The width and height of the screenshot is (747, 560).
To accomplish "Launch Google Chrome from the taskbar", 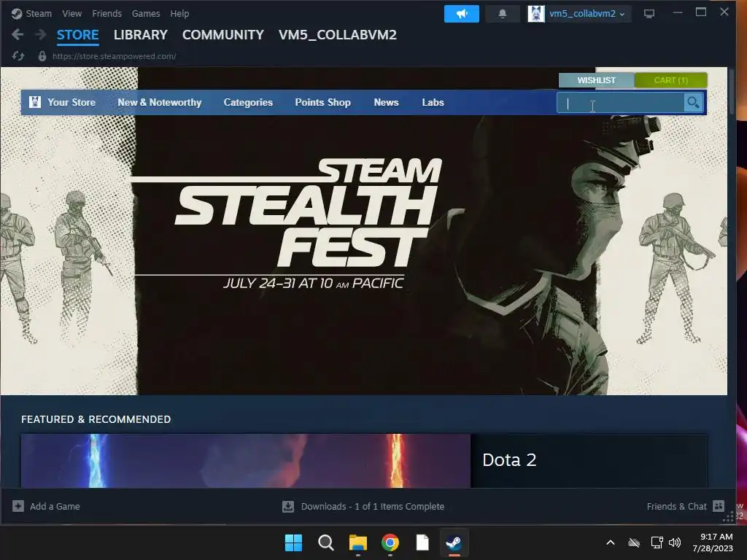I will tap(390, 542).
